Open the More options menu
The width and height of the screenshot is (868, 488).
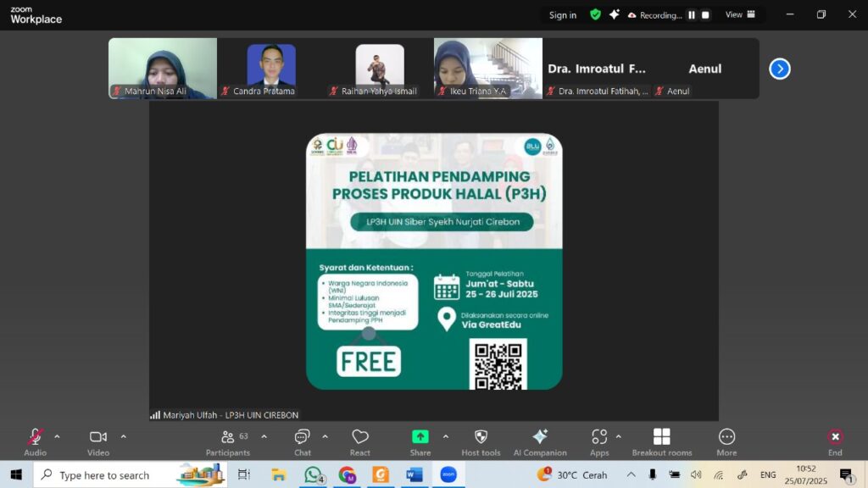click(x=726, y=441)
